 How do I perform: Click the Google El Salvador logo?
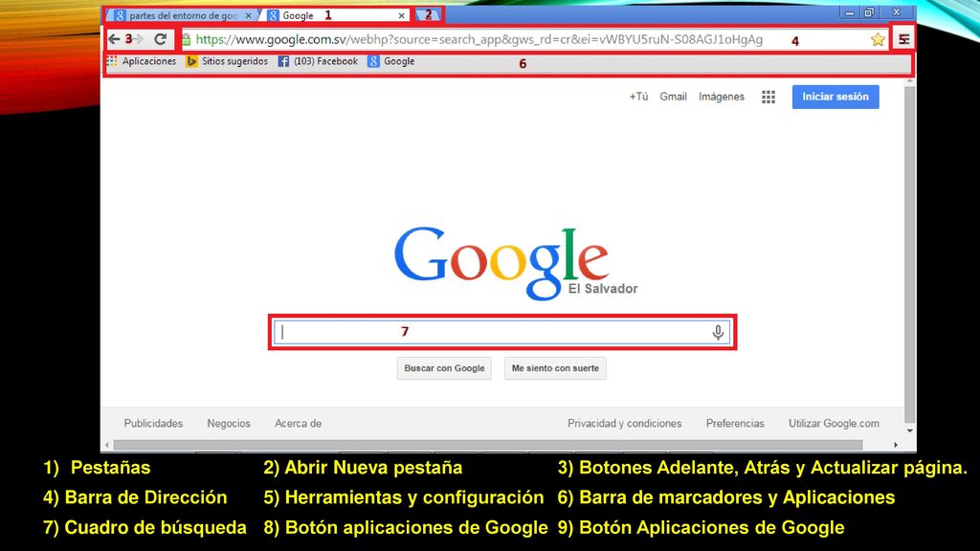516,262
